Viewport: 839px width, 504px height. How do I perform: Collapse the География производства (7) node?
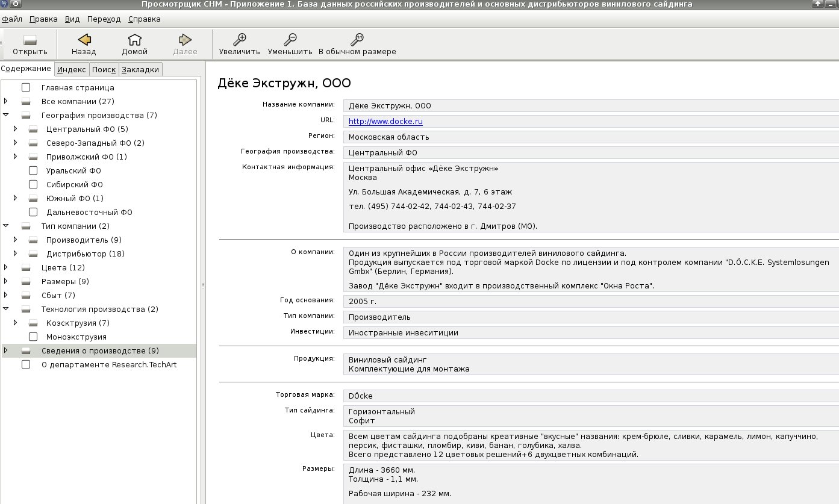click(x=5, y=115)
